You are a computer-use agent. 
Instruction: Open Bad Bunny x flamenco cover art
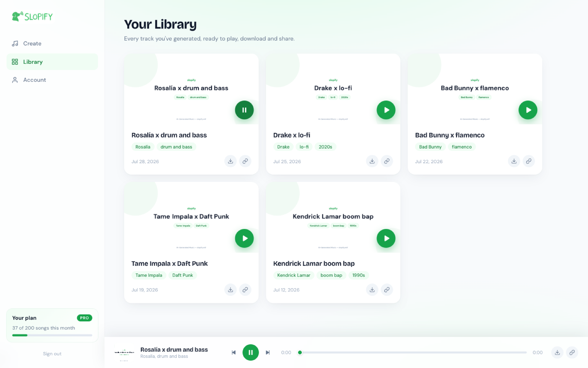pos(475,89)
